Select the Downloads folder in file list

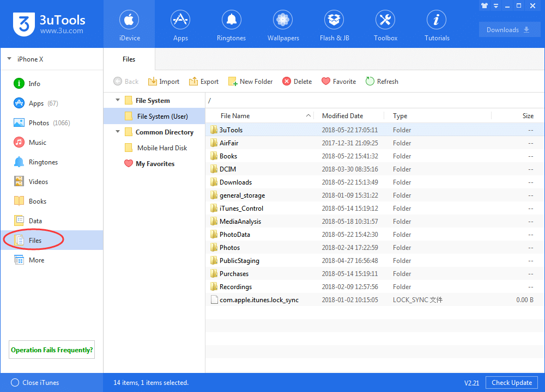click(x=375, y=182)
